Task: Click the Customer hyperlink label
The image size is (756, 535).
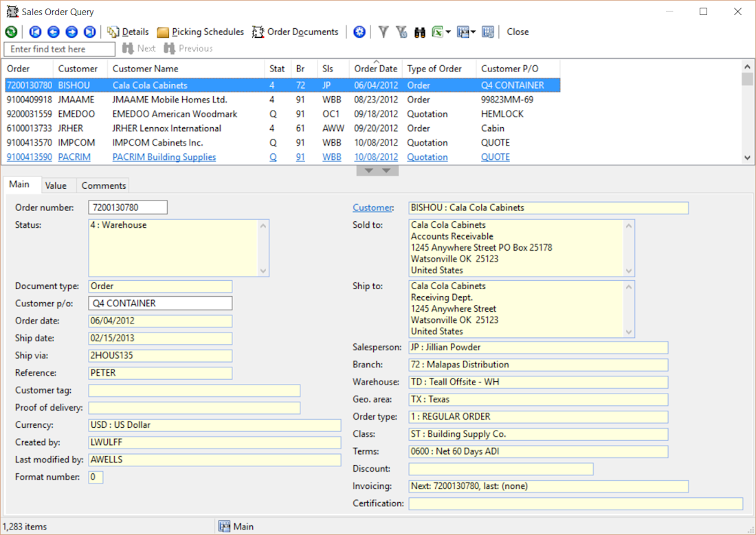Action: (x=373, y=207)
